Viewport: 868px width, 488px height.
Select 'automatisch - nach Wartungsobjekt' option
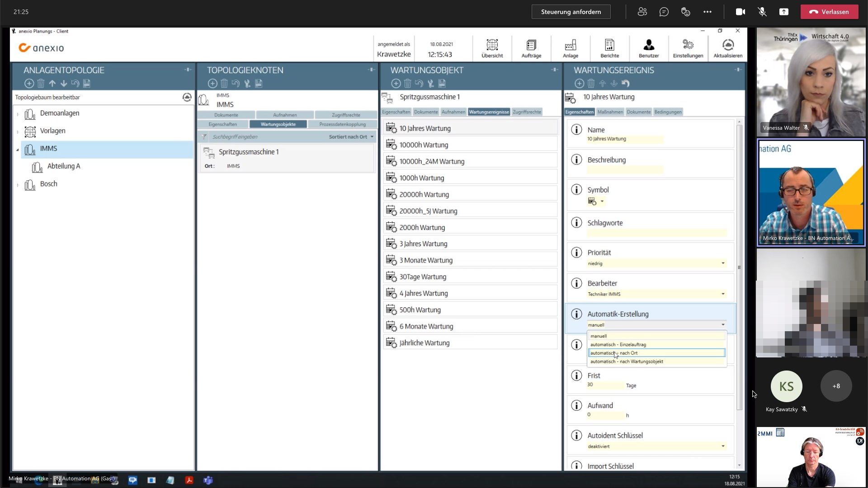[627, 361]
